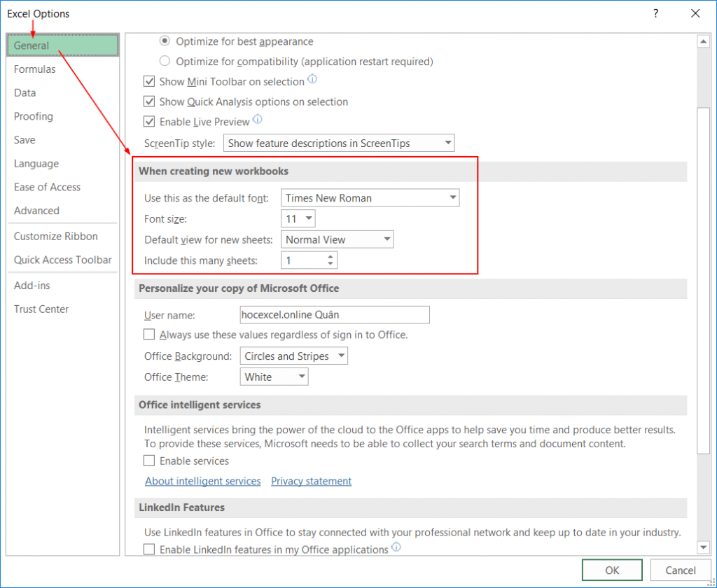The height and width of the screenshot is (588, 717).
Task: Open the Advanced options category
Action: 36,211
